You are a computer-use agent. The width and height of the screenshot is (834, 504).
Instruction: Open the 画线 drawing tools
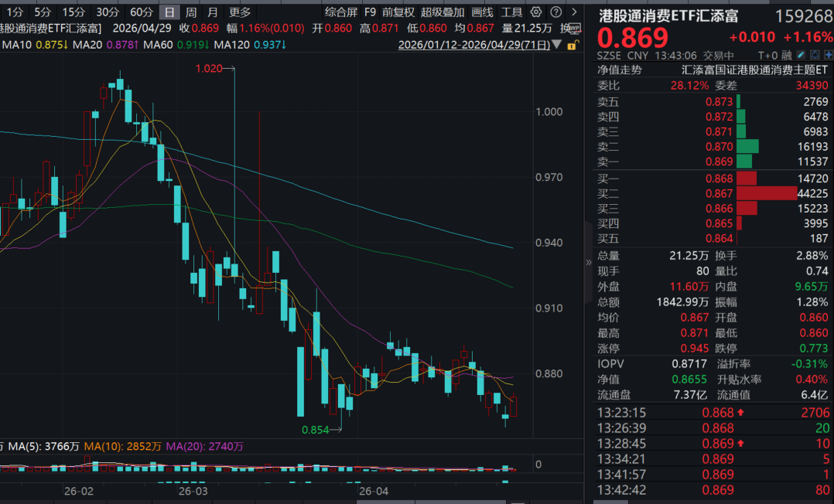[x=482, y=12]
